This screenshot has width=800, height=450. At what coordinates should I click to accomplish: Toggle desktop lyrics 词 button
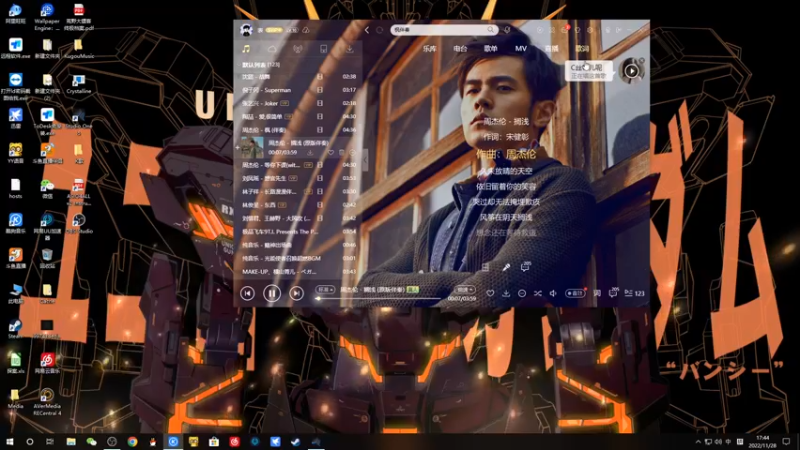(597, 293)
